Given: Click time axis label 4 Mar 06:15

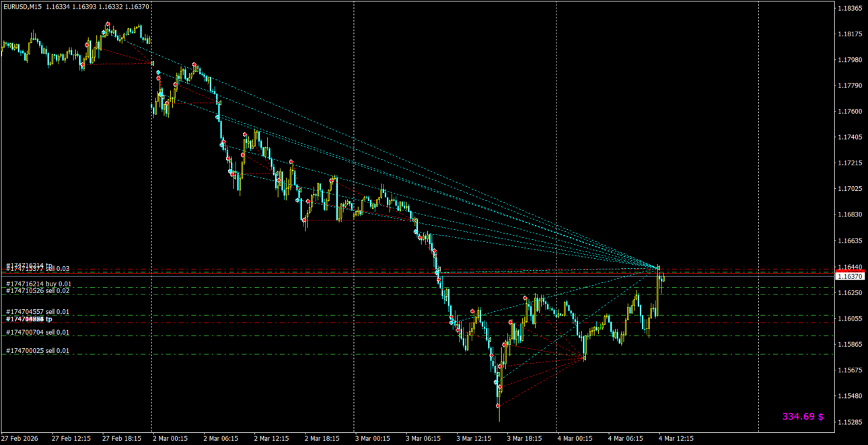Looking at the screenshot, I should pyautogui.click(x=626, y=438).
